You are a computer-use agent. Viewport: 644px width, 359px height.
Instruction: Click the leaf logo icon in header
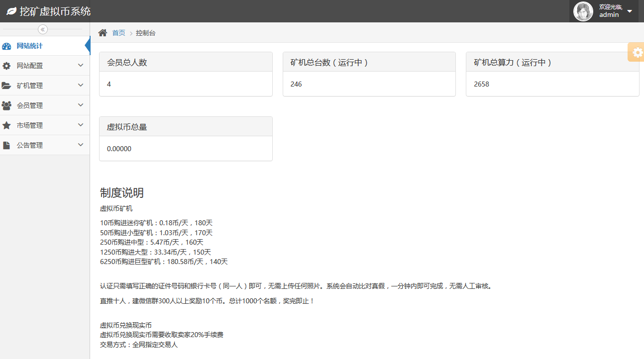click(x=11, y=11)
